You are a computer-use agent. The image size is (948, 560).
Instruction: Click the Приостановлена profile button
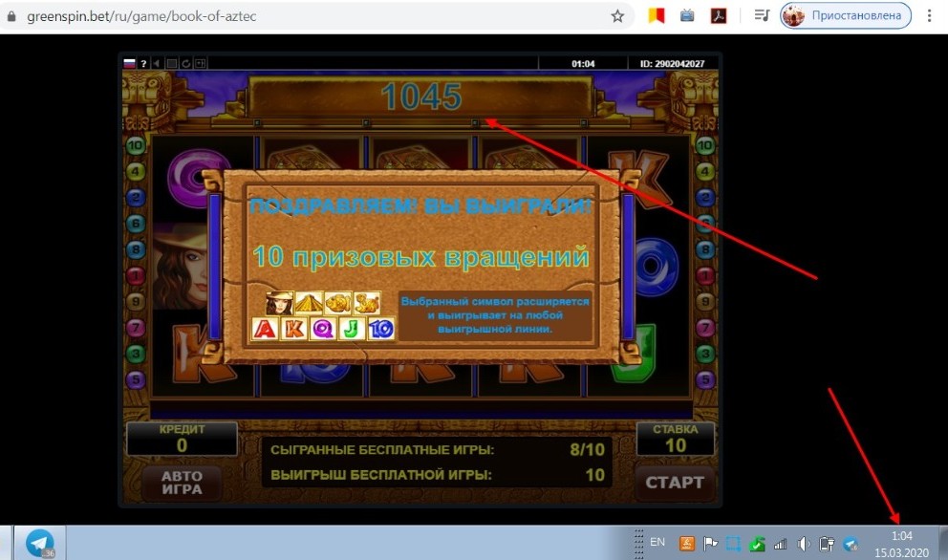point(845,15)
